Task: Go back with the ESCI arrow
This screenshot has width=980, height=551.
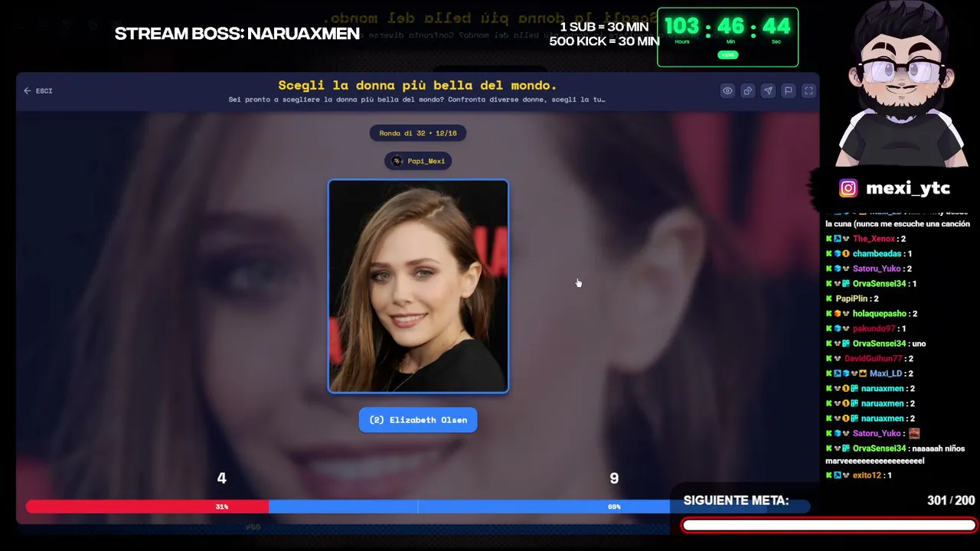Action: pyautogui.click(x=38, y=91)
